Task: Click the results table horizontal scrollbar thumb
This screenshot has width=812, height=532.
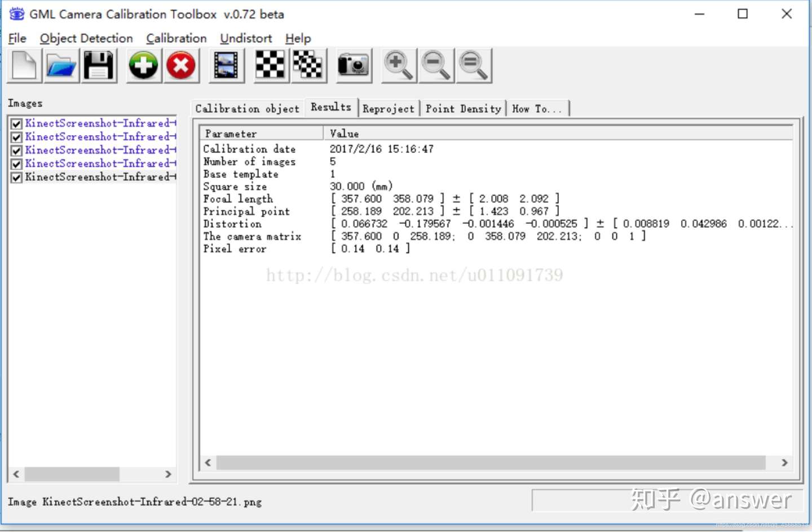Action: [x=491, y=463]
